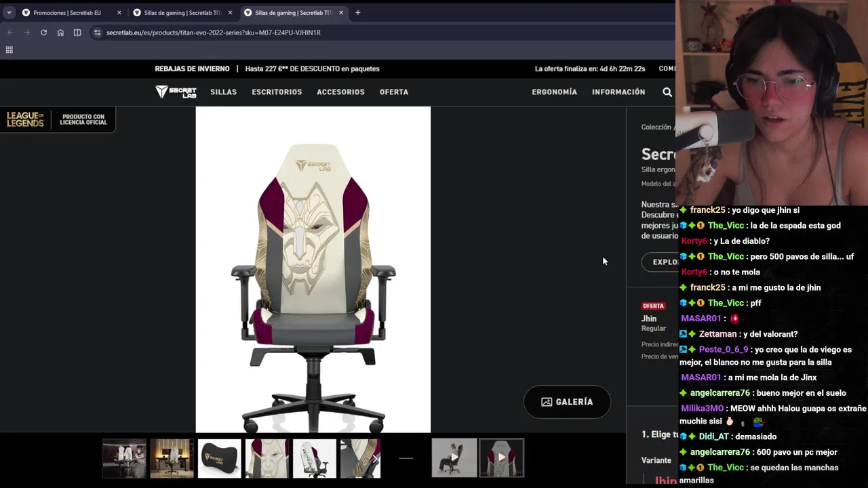Select the black lumbar pillow thumbnail

(x=219, y=458)
